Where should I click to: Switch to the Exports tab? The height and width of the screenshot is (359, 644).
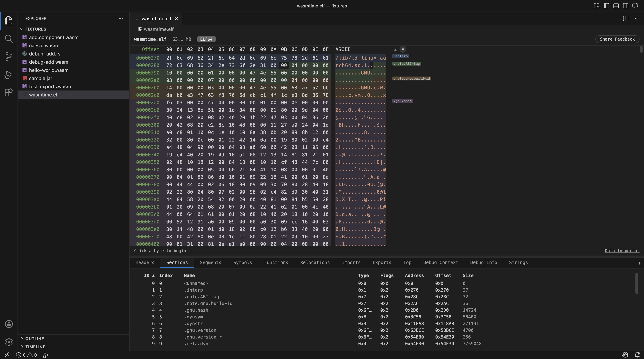coord(382,263)
